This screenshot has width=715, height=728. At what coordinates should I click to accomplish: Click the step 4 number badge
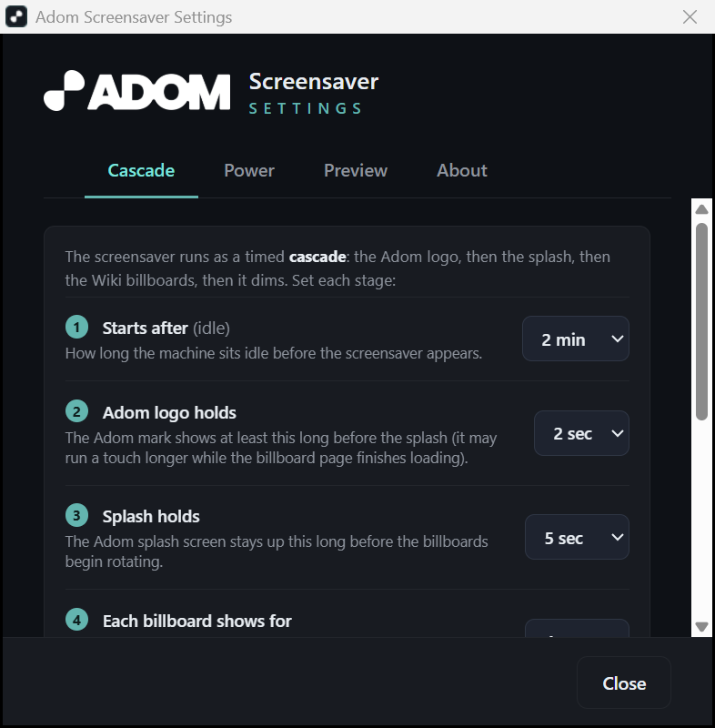click(76, 620)
